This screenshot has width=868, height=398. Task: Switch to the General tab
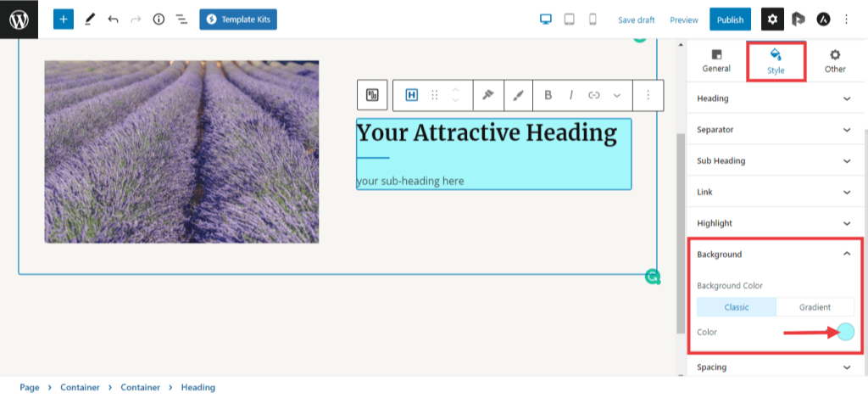(716, 61)
